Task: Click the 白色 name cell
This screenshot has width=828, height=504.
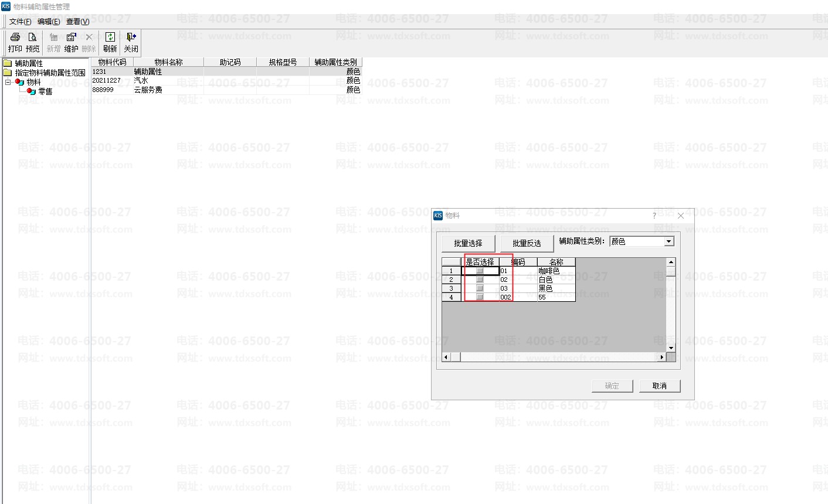Action: click(556, 280)
